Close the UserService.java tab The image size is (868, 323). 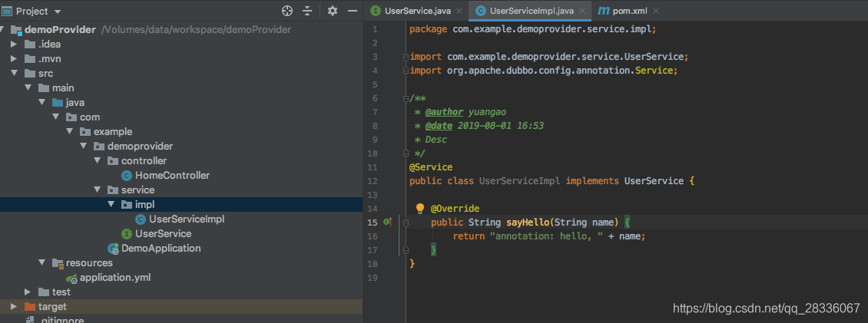pos(459,11)
